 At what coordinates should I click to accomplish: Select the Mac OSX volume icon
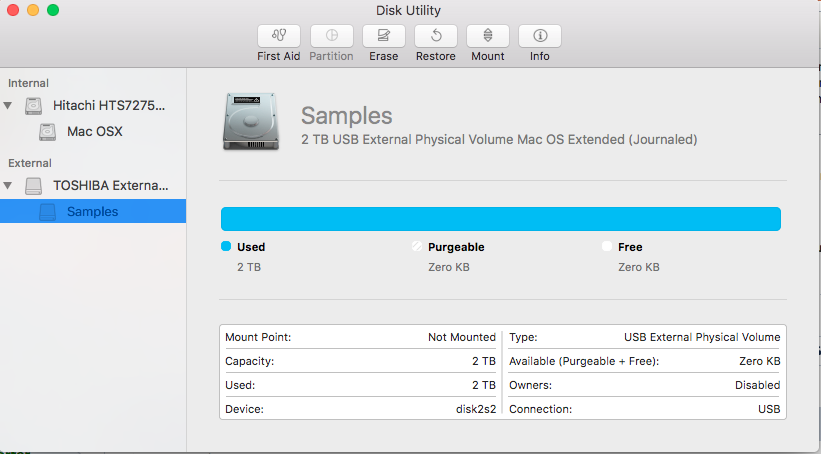[47, 131]
